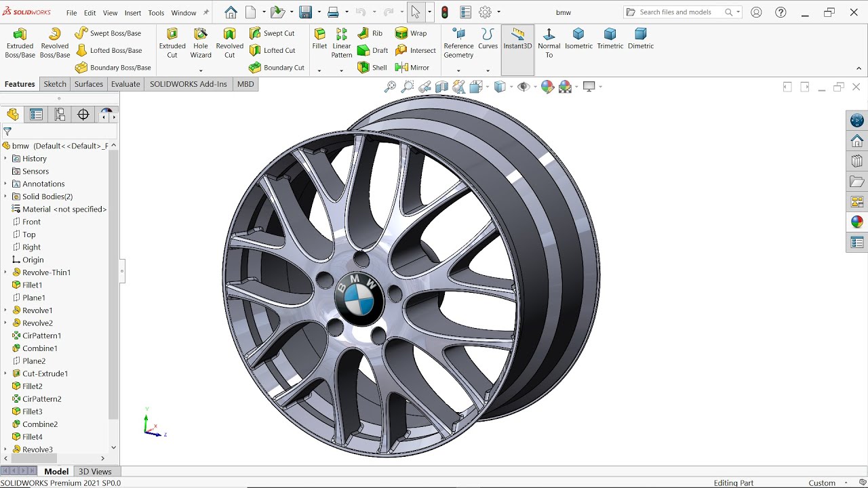This screenshot has width=868, height=488.
Task: Open the PropertyManager tab icon
Action: coord(36,115)
